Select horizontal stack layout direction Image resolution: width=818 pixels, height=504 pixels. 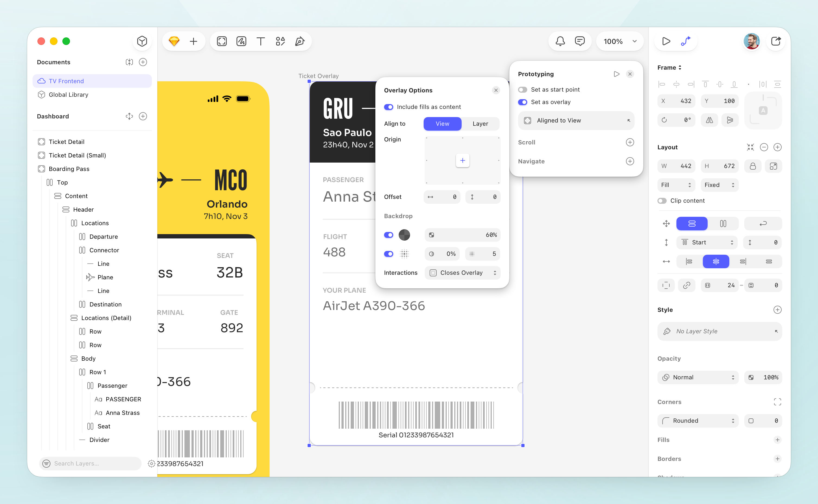click(723, 223)
